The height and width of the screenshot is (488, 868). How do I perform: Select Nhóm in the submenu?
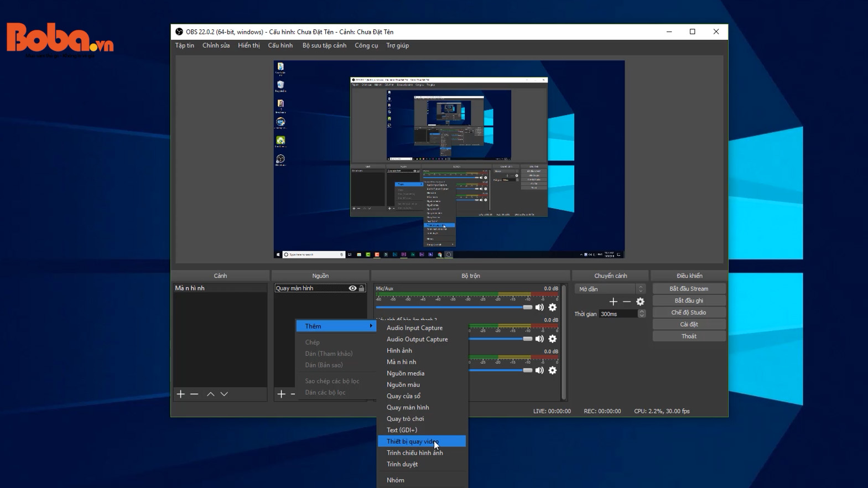click(422, 480)
